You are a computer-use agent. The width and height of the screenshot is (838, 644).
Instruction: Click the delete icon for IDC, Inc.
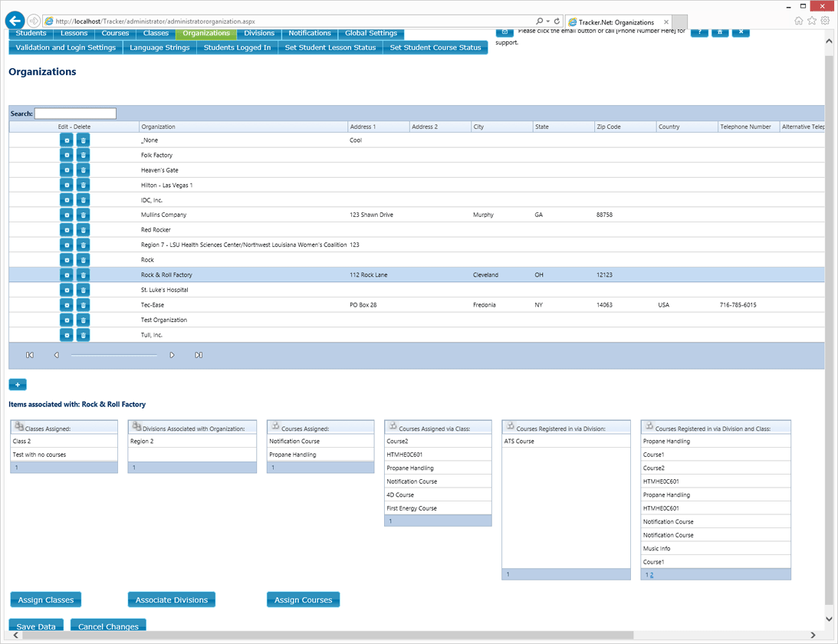pyautogui.click(x=83, y=200)
